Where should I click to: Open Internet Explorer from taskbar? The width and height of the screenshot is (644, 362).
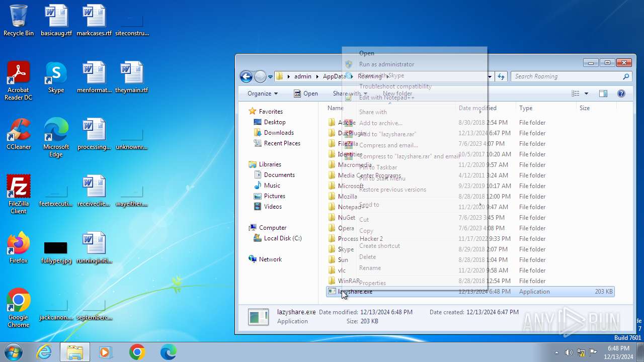[44, 352]
